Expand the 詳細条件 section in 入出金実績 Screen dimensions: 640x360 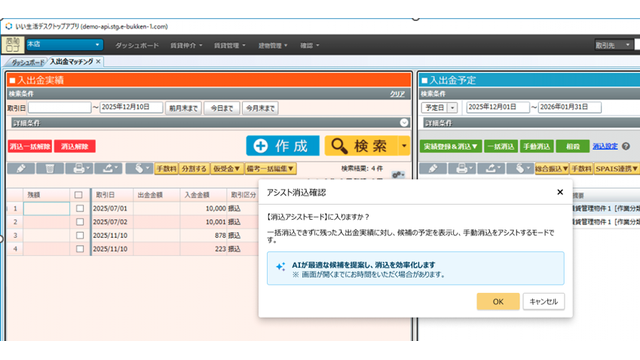coord(404,123)
